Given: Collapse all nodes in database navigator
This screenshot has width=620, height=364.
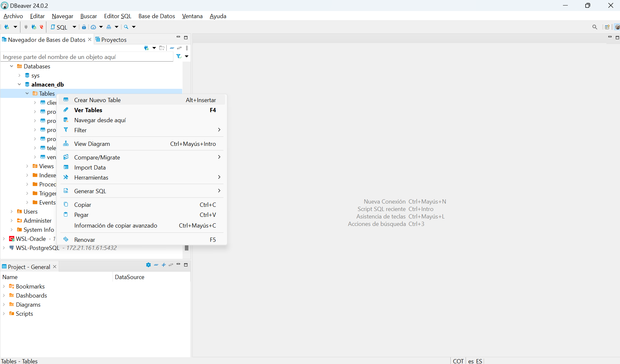Looking at the screenshot, I should point(172,48).
